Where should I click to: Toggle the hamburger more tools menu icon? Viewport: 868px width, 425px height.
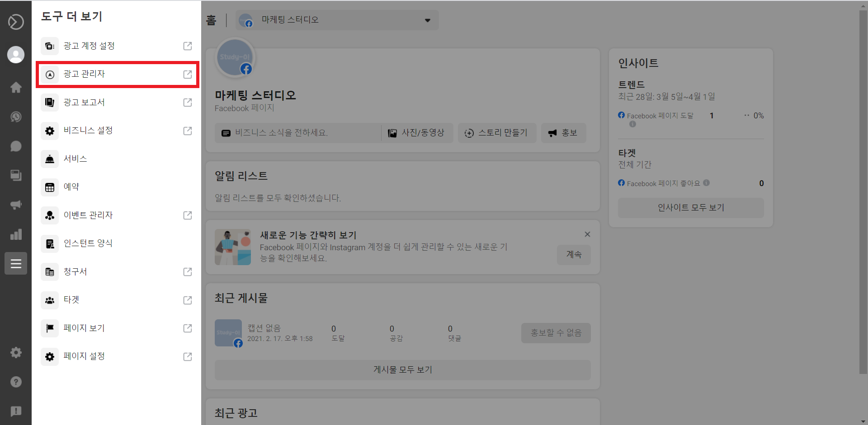[x=16, y=263]
